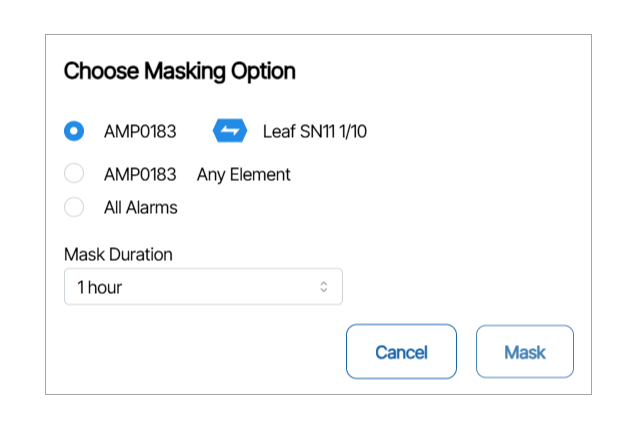This screenshot has width=636, height=435.
Task: Click the arrows glyph inside the blue hexagon
Action: point(230,131)
